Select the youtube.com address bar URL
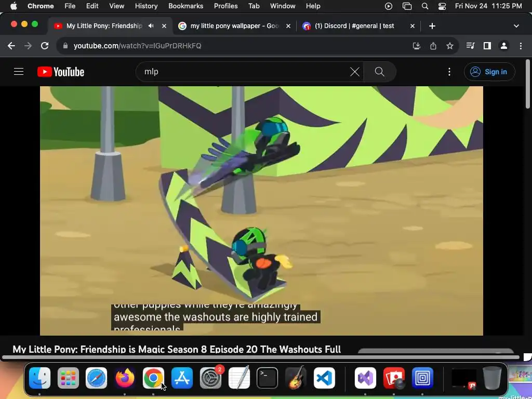 pyautogui.click(x=137, y=46)
